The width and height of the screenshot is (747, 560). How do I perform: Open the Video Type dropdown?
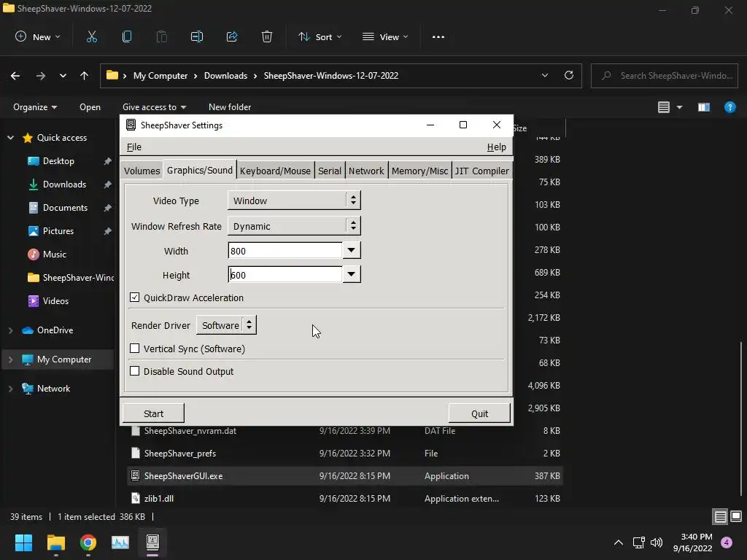pyautogui.click(x=294, y=201)
